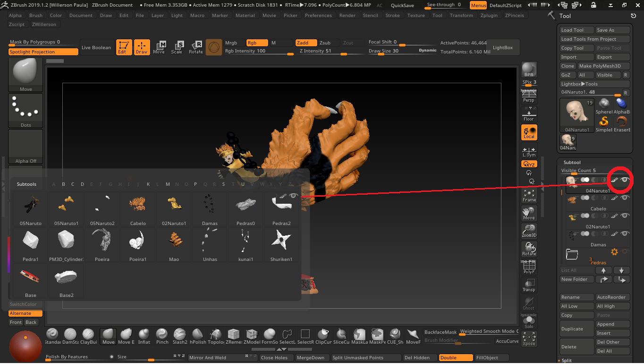Select the ZModeler brush
This screenshot has height=364, width=644.
pyautogui.click(x=252, y=336)
